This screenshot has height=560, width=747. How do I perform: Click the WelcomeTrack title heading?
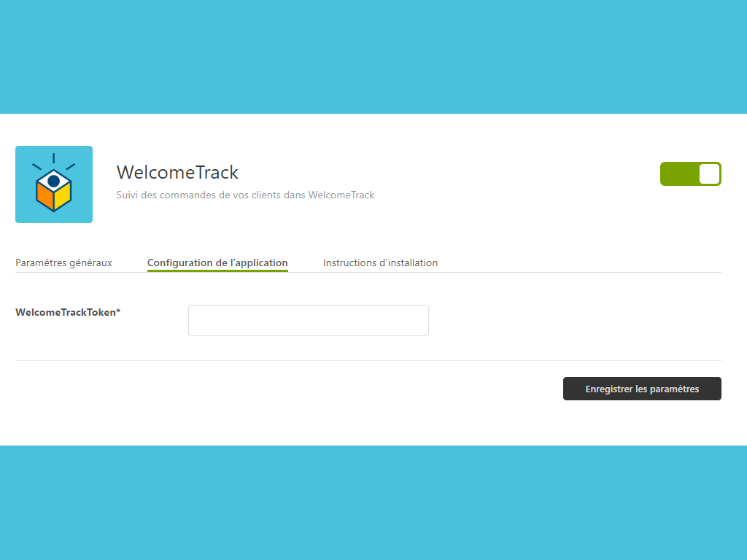(177, 172)
